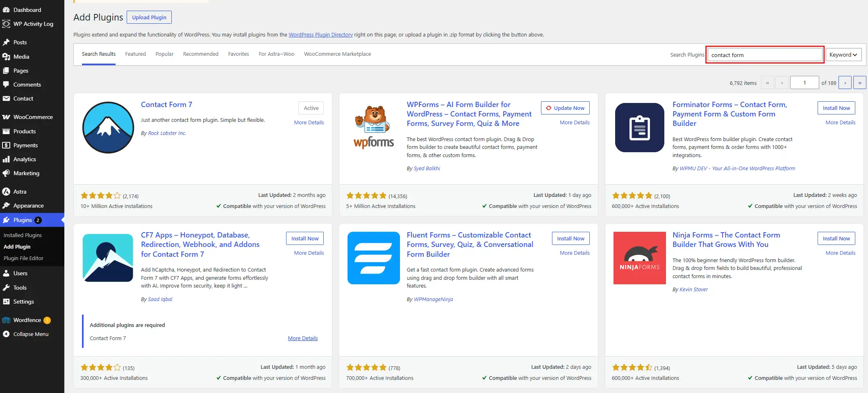Install the Ninja Forms plugin
The height and width of the screenshot is (393, 868).
(x=836, y=238)
